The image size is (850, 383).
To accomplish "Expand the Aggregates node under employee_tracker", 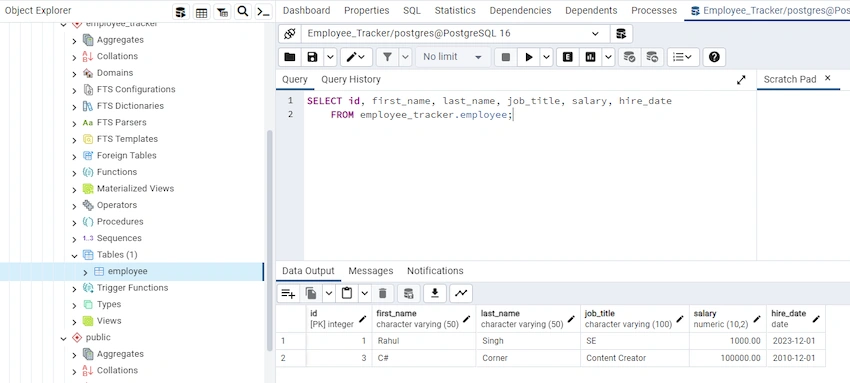I will pos(74,41).
